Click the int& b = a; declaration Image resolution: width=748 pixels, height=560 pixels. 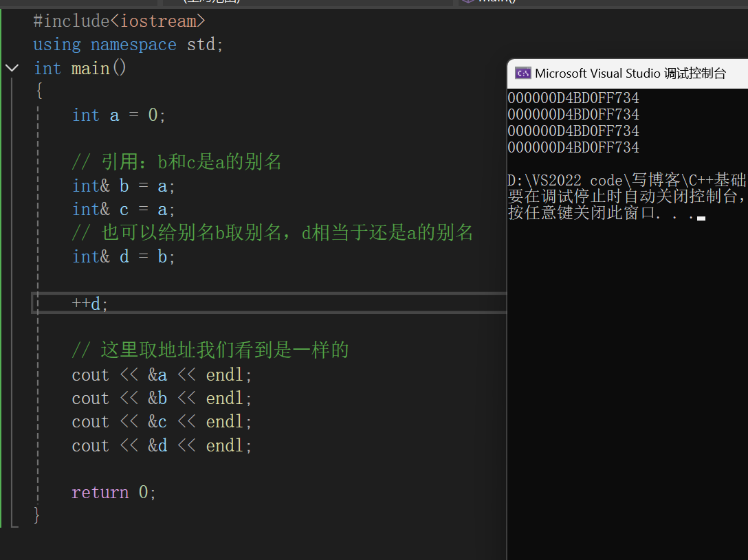[x=124, y=186]
